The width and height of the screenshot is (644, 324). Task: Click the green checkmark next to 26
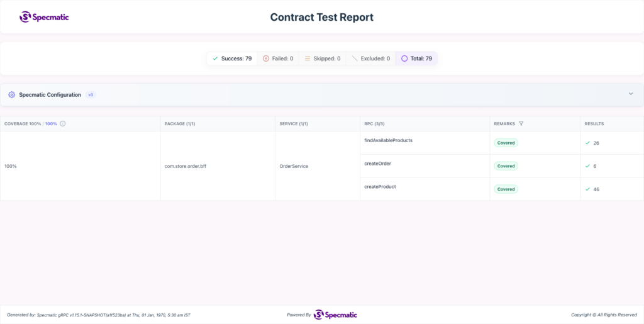[x=587, y=143]
